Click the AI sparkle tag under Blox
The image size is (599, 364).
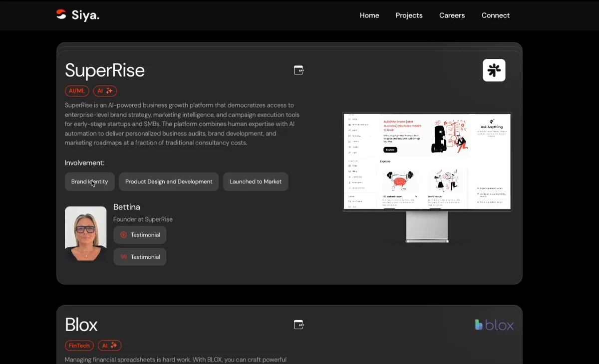point(109,346)
